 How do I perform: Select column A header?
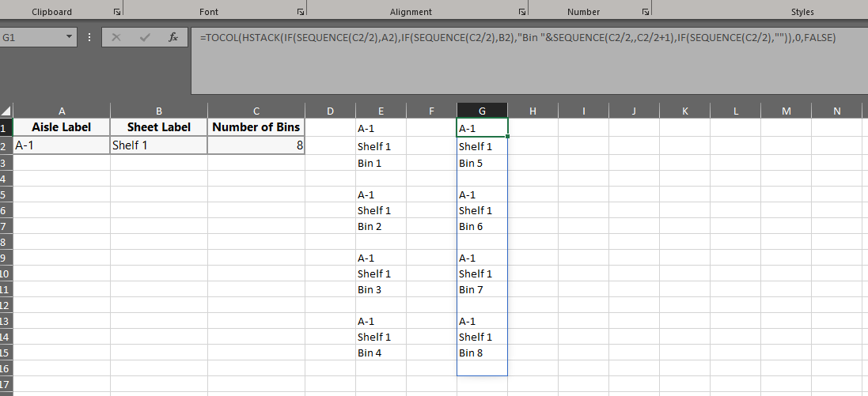tap(62, 111)
